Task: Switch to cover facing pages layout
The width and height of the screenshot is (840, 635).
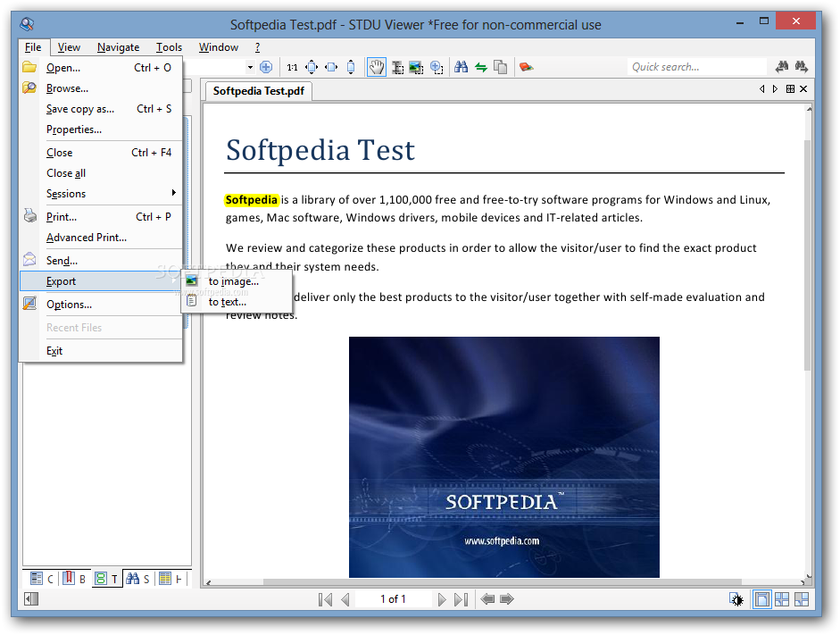Action: [802, 599]
